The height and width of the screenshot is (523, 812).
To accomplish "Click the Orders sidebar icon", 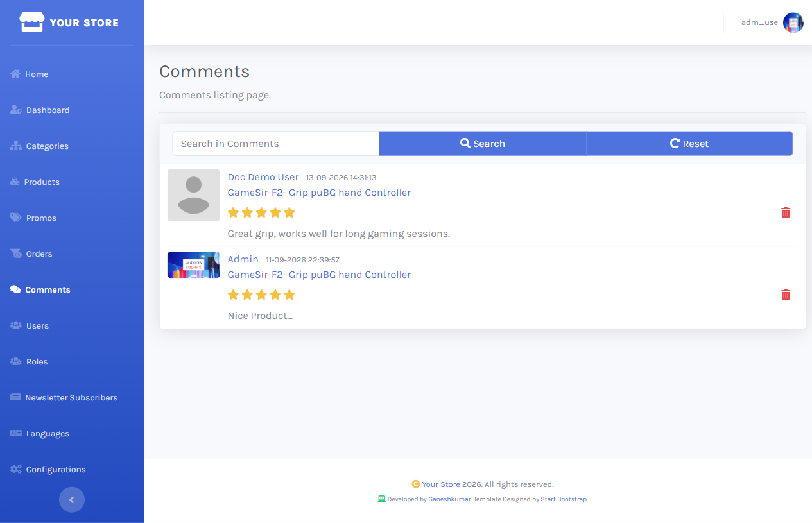I will click(x=16, y=253).
